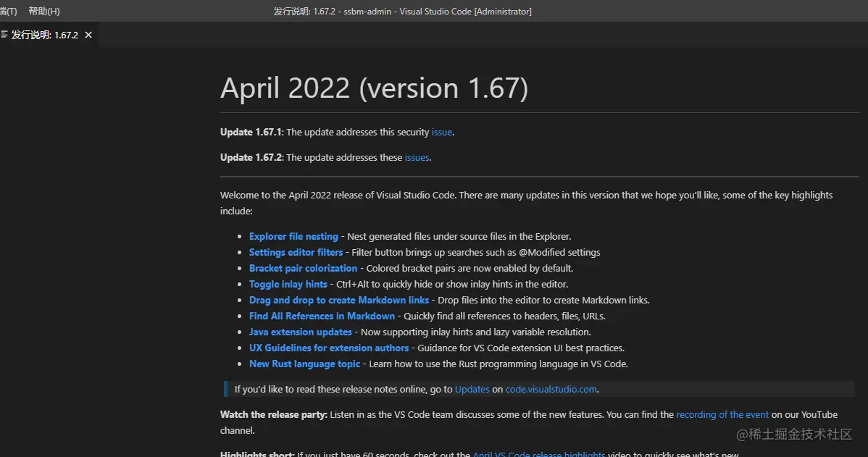Click the 'Update 1.67.2' bold text
Image resolution: width=868 pixels, height=457 pixels.
[251, 158]
